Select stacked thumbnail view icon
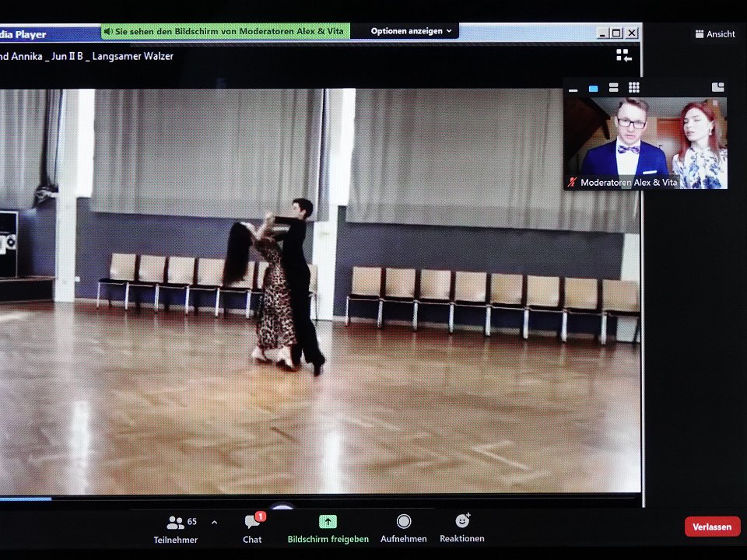The width and height of the screenshot is (747, 560). [x=614, y=88]
